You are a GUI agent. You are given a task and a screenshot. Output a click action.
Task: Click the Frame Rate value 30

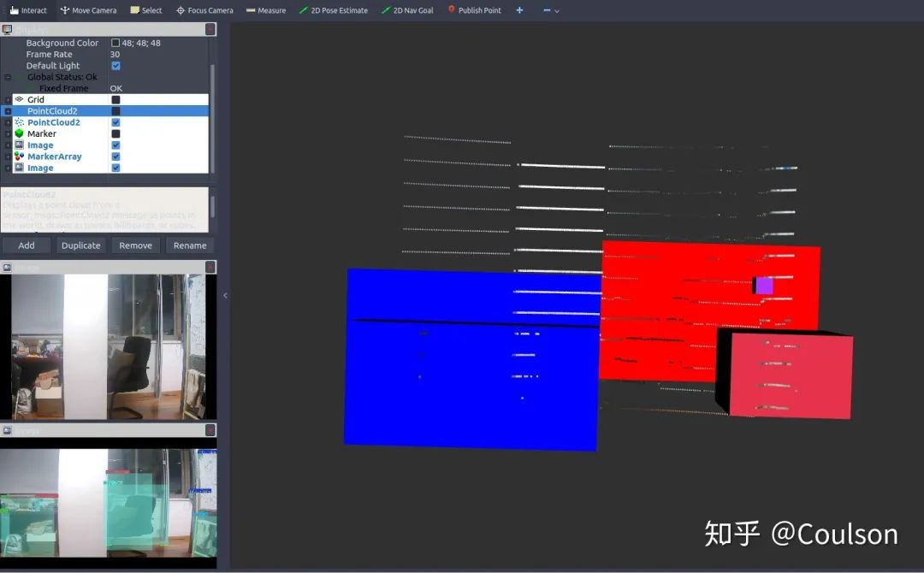115,54
